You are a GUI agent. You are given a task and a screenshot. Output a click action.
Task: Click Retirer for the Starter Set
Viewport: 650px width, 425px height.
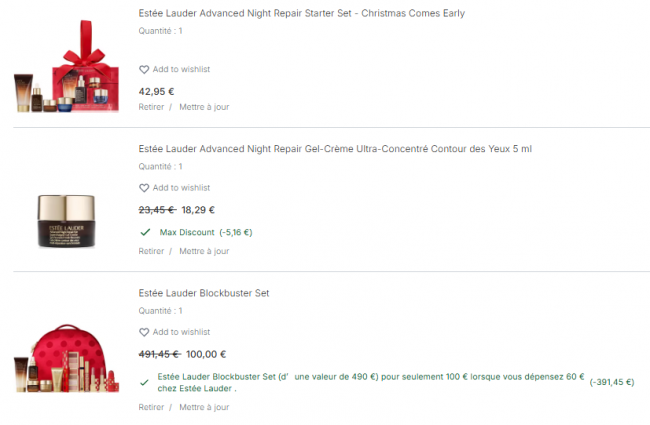151,106
